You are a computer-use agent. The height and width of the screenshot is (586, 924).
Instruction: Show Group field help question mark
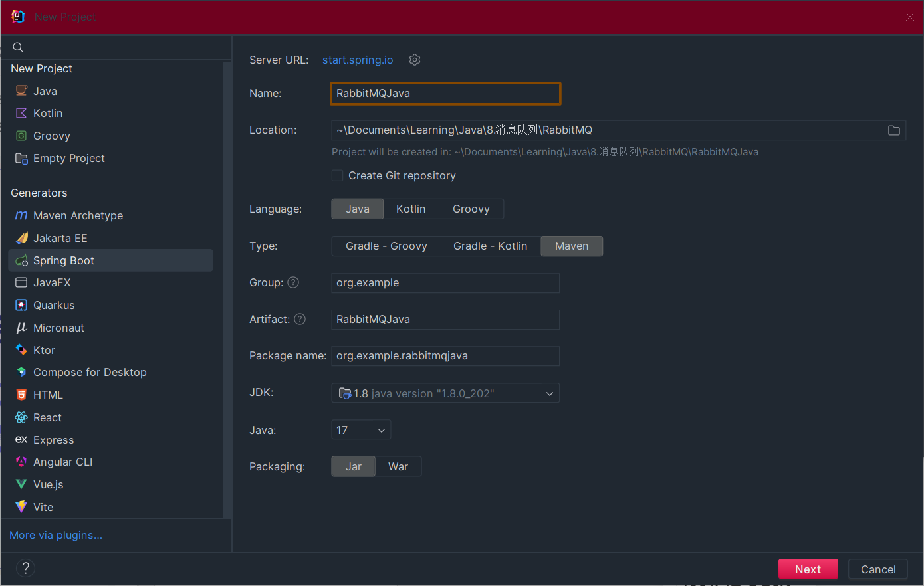pyautogui.click(x=293, y=282)
